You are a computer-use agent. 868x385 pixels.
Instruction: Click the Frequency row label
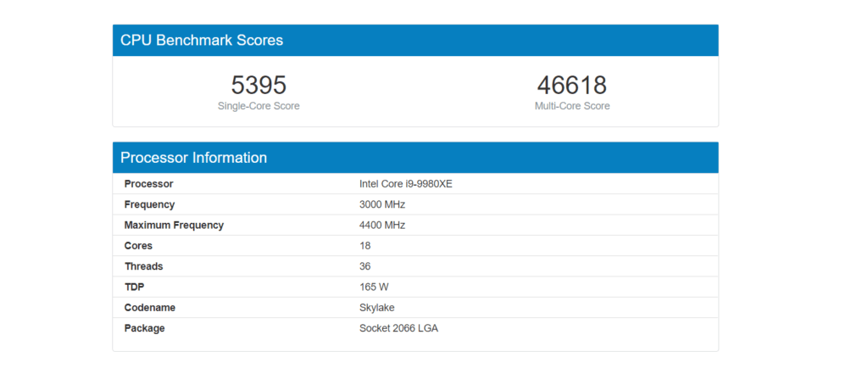[149, 204]
